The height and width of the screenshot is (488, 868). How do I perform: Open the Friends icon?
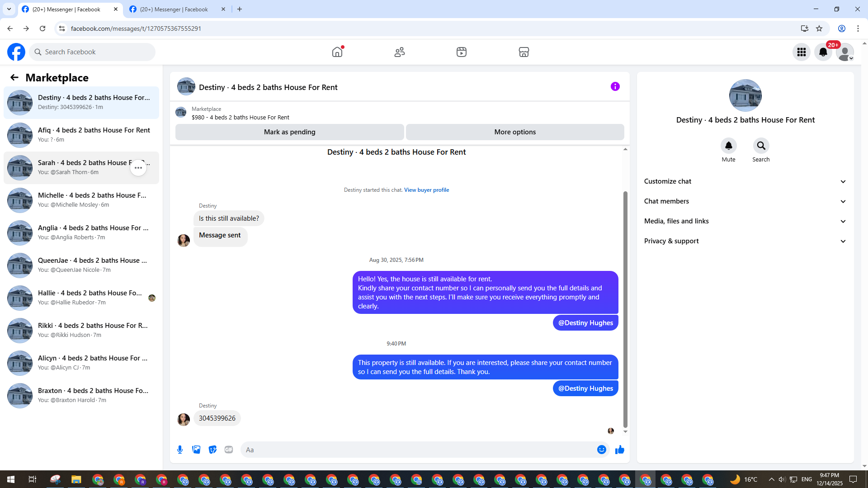click(400, 52)
